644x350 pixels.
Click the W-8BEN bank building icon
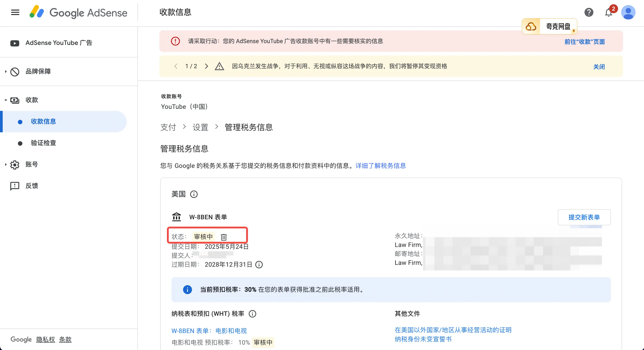click(x=177, y=217)
